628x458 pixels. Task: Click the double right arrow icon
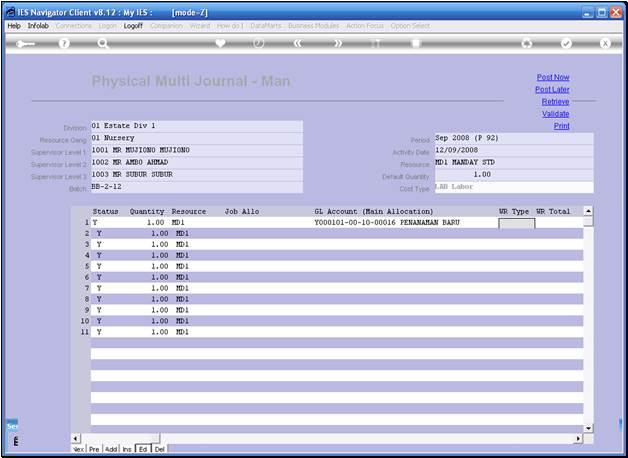tap(338, 44)
